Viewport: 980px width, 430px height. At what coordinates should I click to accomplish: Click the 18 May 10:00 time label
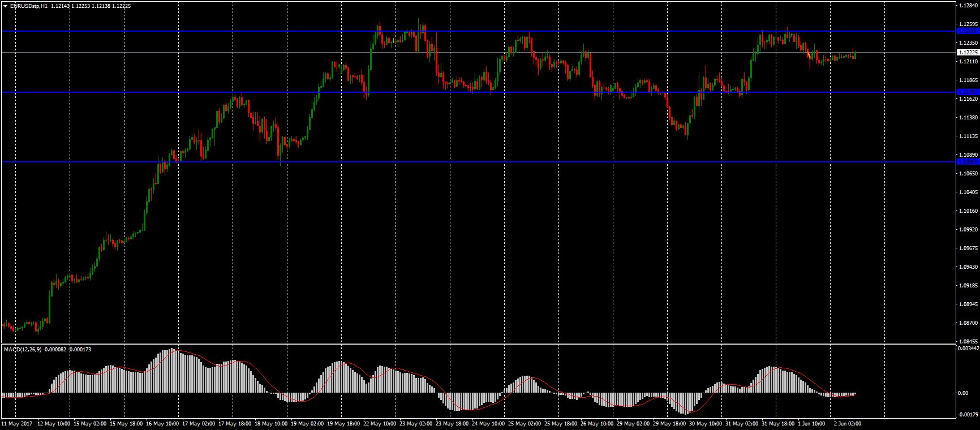click(272, 423)
